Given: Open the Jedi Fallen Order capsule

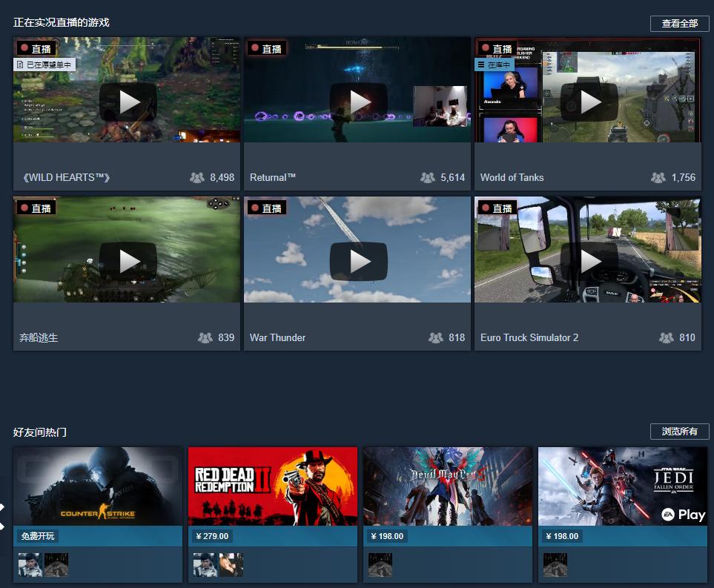Looking at the screenshot, I should point(623,486).
